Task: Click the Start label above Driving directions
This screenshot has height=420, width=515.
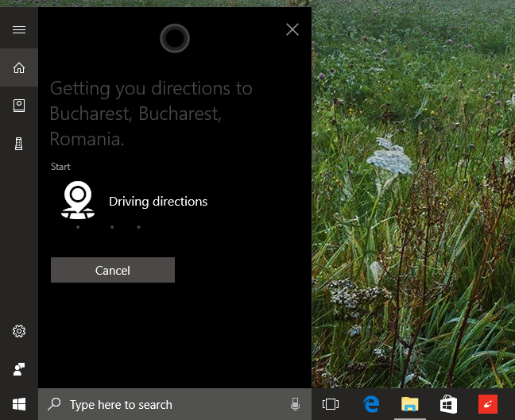Action: pos(60,167)
